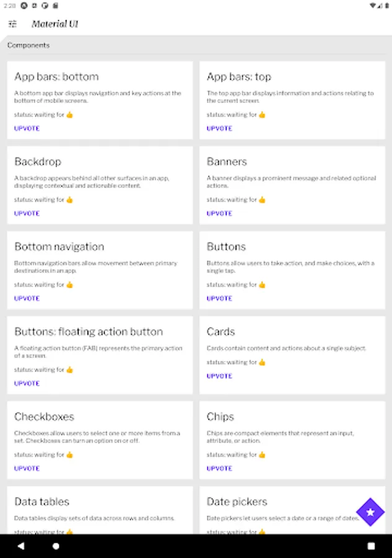Upvote the Checkboxes component
Viewport: 392px width, 558px height.
point(27,468)
